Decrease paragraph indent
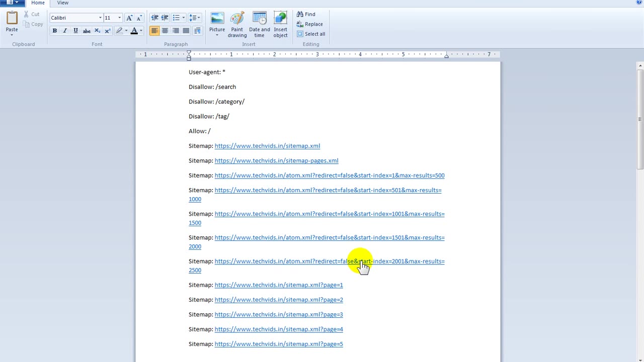This screenshot has width=644, height=362. point(154,18)
